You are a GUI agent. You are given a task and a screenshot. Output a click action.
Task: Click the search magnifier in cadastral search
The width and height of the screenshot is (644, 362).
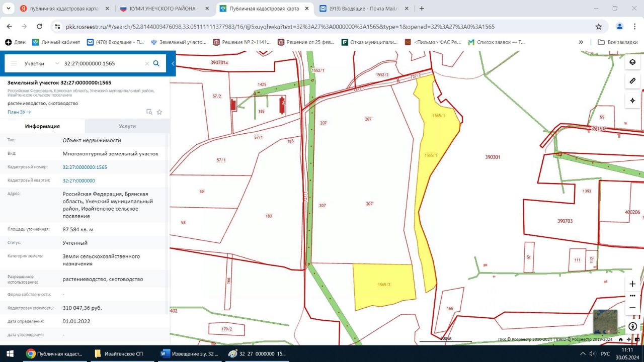coord(156,63)
